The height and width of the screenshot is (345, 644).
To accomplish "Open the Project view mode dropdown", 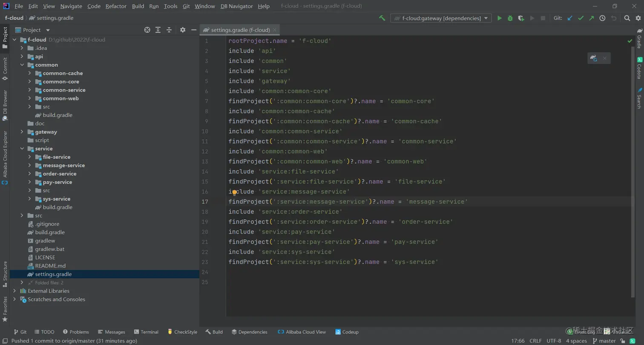I will (48, 30).
